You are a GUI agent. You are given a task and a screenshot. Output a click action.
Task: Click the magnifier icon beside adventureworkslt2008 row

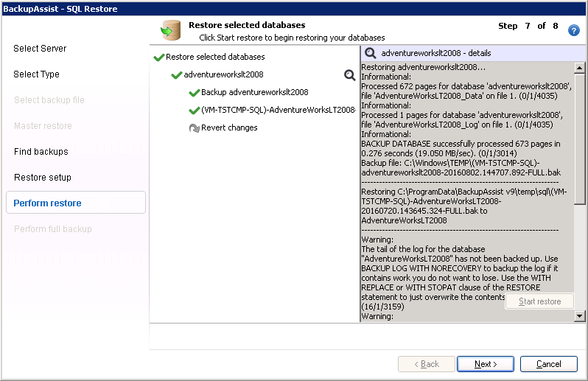349,75
